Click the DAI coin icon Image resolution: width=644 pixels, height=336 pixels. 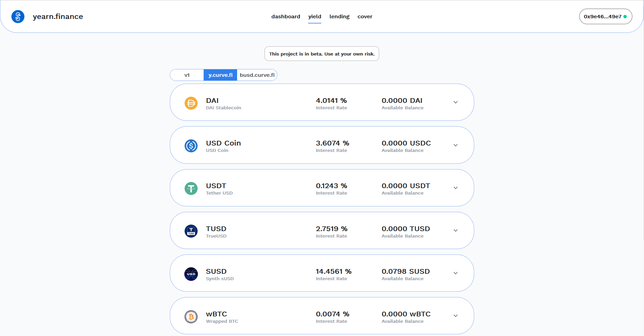(x=191, y=103)
